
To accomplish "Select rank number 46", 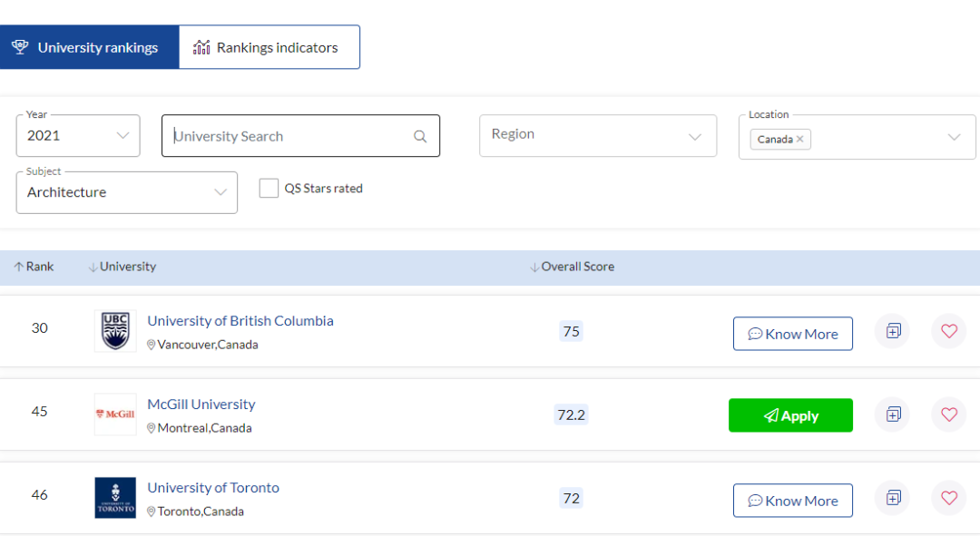I will click(39, 495).
